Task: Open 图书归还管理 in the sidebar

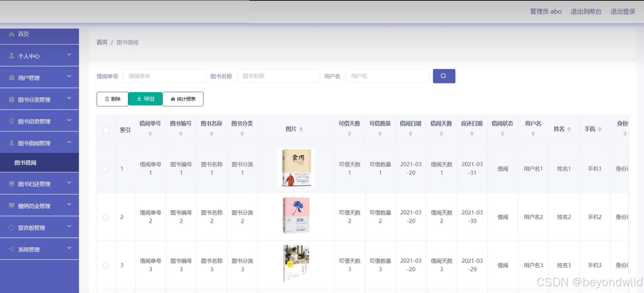Action: (x=39, y=184)
